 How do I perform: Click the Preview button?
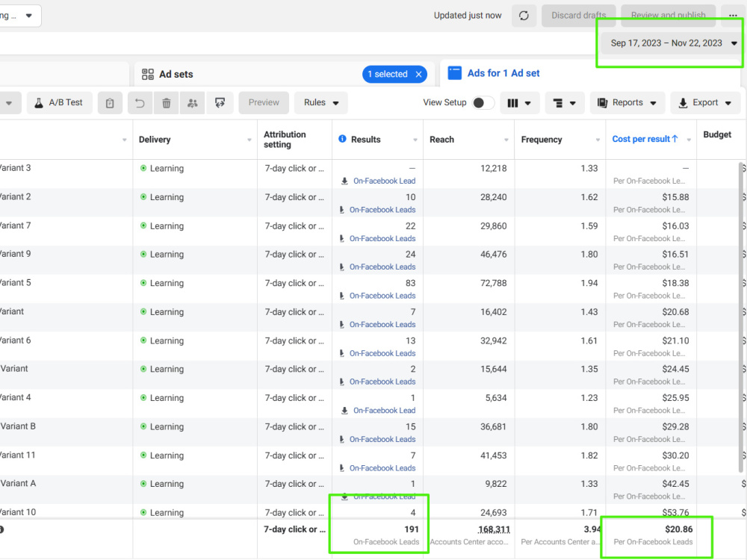click(264, 103)
